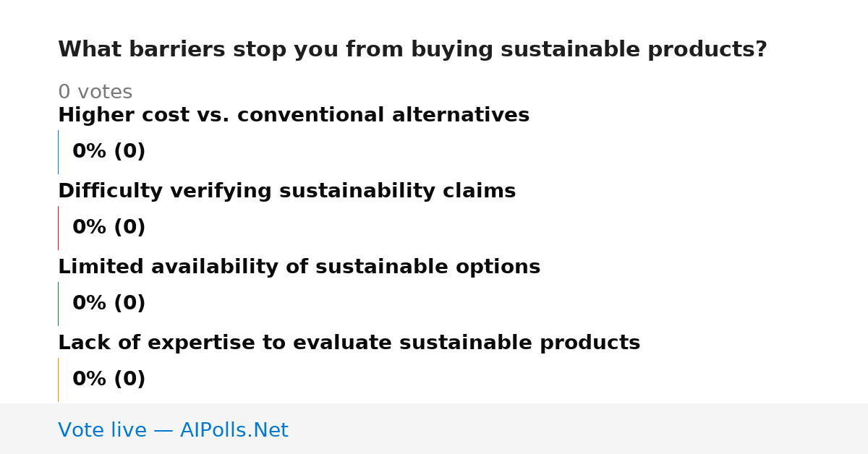This screenshot has height=454, width=868.
Task: Click the green bar for Limited availability
Action: coord(58,304)
